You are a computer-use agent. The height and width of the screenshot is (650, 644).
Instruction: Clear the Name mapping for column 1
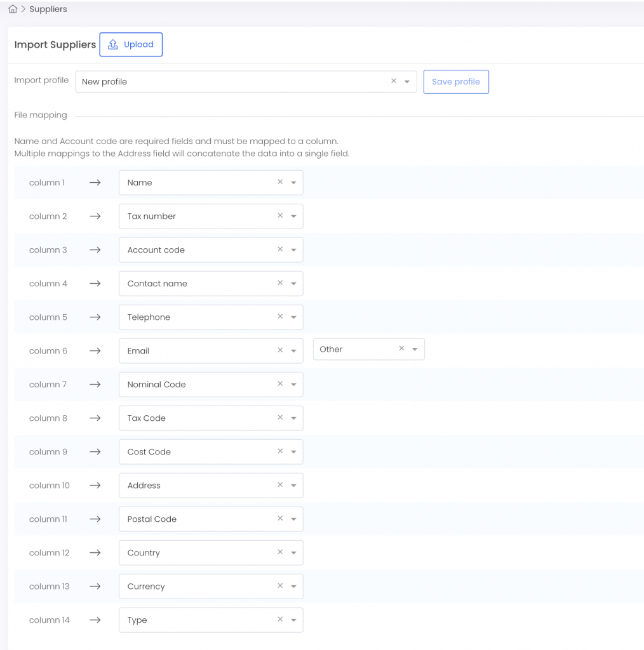tap(280, 182)
